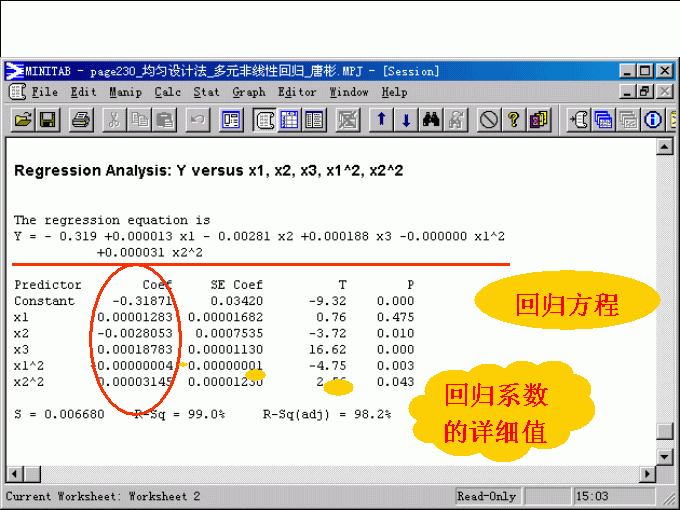Jump to previous command with up arrow
Image resolution: width=680 pixels, height=510 pixels.
coord(381,120)
